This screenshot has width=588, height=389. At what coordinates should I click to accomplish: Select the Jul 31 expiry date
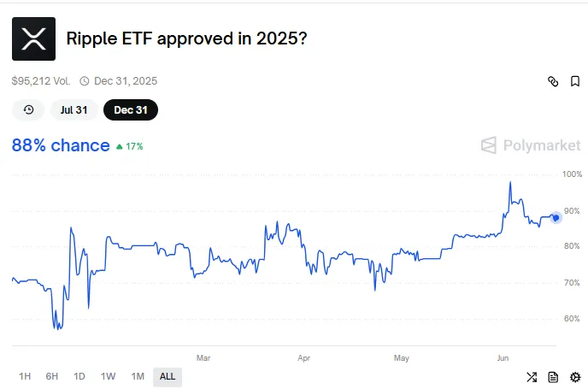[75, 110]
